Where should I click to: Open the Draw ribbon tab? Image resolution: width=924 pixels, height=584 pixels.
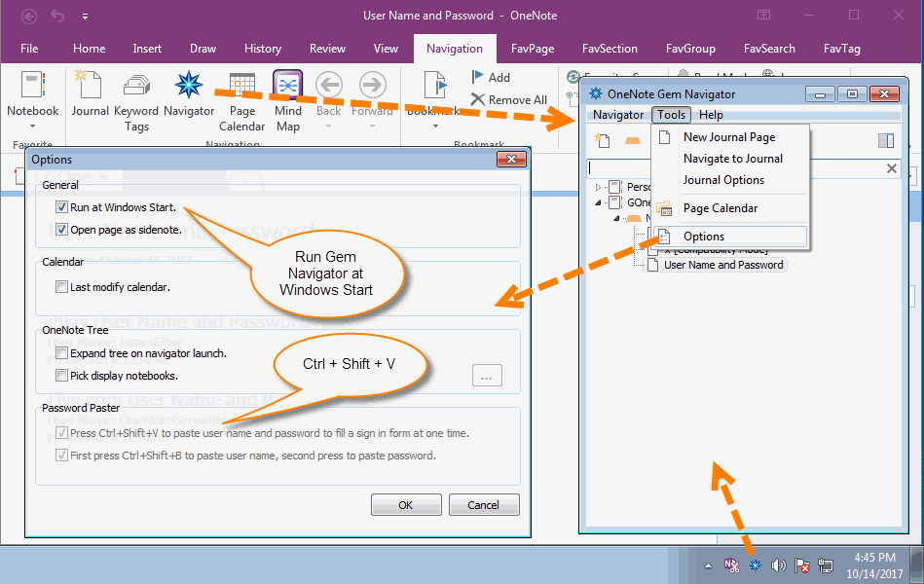[203, 49]
